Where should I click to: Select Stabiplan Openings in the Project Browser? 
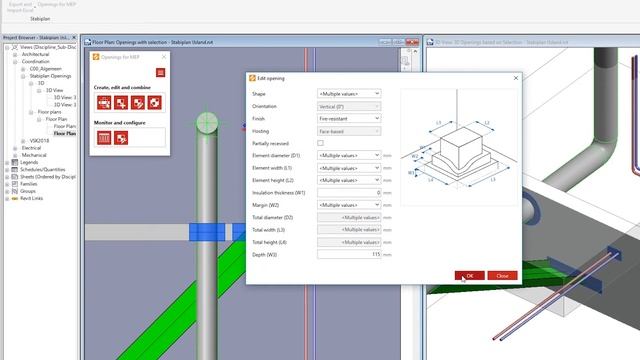coord(50,76)
